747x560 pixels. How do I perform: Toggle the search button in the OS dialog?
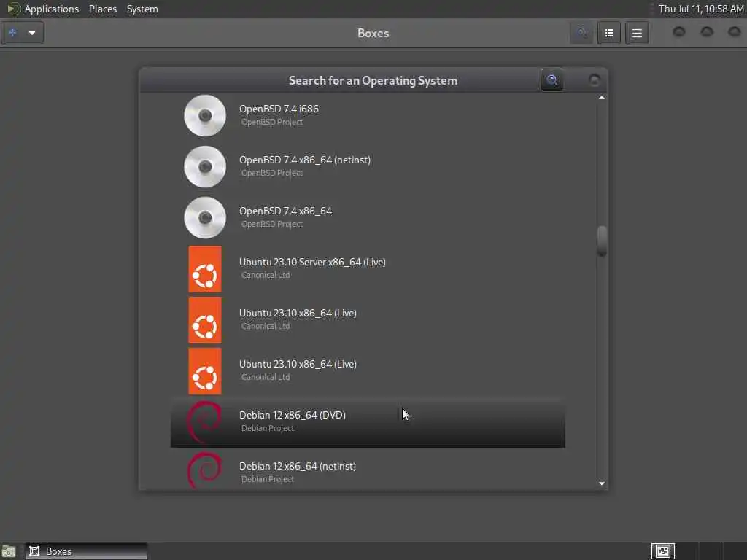click(x=551, y=80)
